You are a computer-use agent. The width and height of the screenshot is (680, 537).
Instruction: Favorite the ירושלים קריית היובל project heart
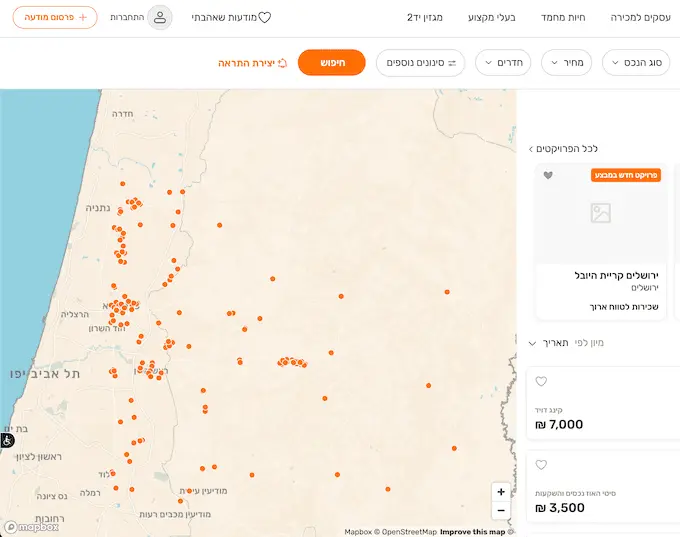pyautogui.click(x=548, y=175)
